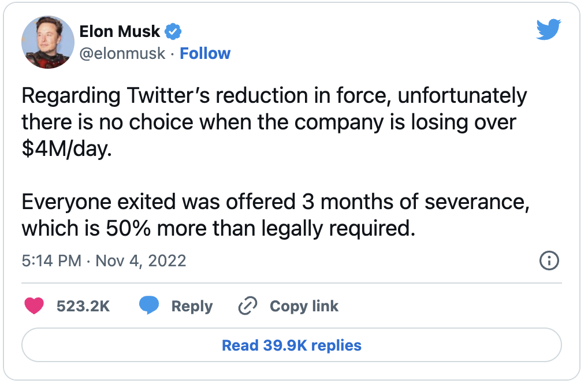
Task: Open the @elonmusk handle link
Action: pos(122,54)
